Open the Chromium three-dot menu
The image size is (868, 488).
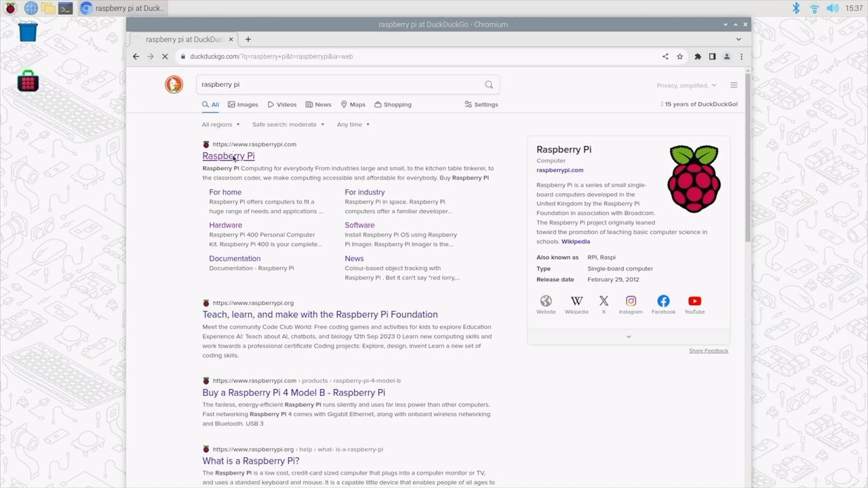(741, 56)
